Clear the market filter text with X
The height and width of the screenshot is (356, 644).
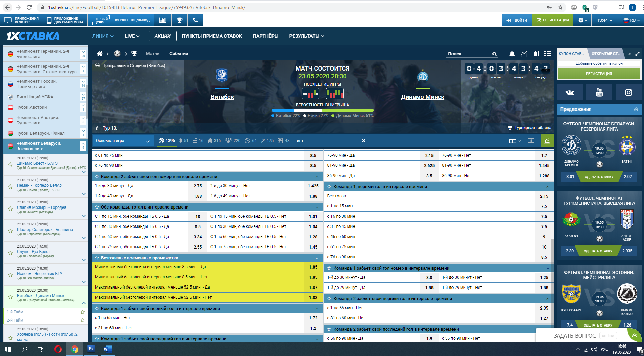click(x=363, y=141)
